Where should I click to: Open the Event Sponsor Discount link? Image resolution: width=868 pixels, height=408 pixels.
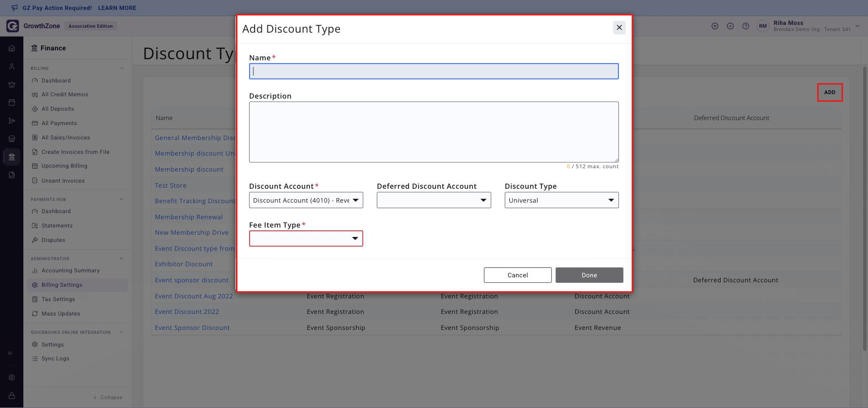192,328
